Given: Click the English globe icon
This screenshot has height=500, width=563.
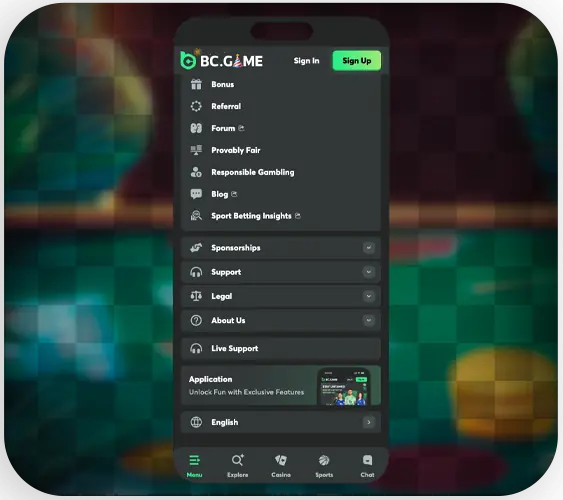Looking at the screenshot, I should point(196,422).
